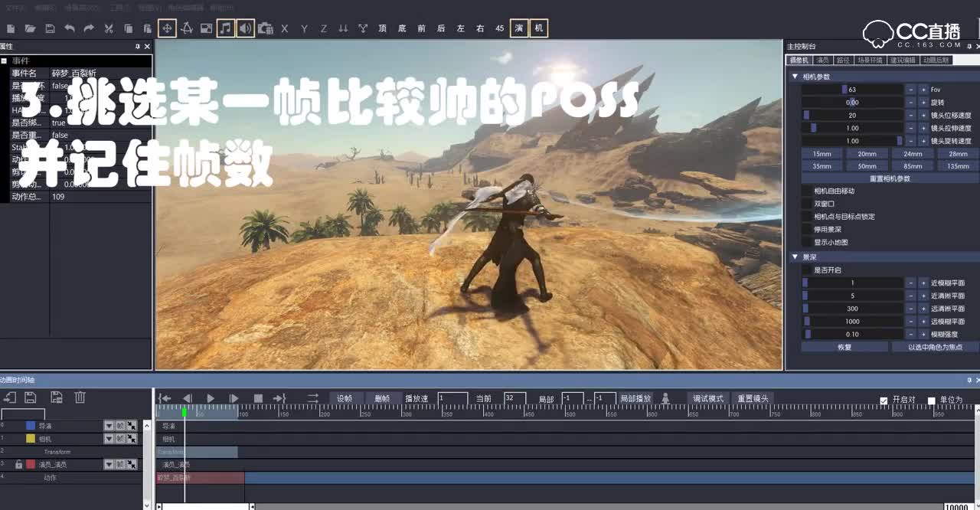Jump to the first timeline frame
980x510 pixels.
point(165,398)
